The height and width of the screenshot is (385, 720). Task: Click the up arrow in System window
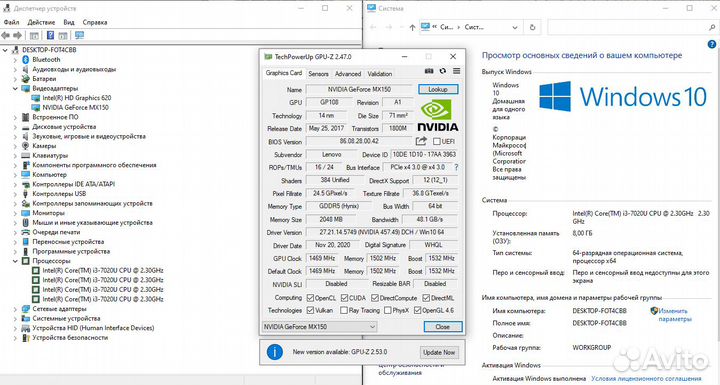pos(412,28)
